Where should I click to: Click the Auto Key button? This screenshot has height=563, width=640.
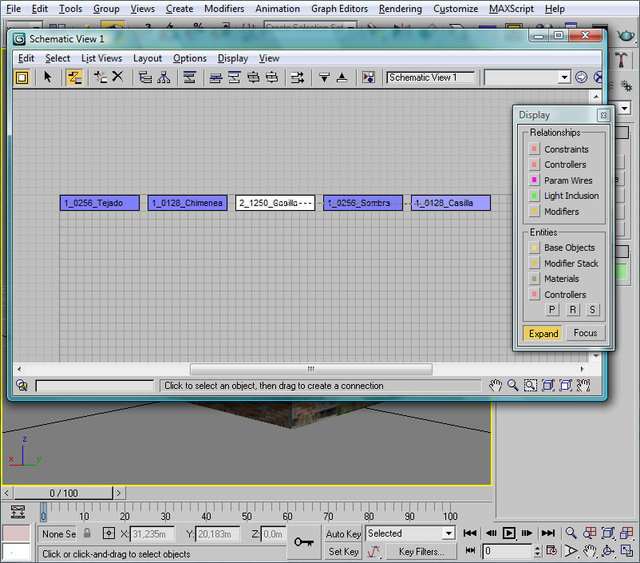(343, 534)
